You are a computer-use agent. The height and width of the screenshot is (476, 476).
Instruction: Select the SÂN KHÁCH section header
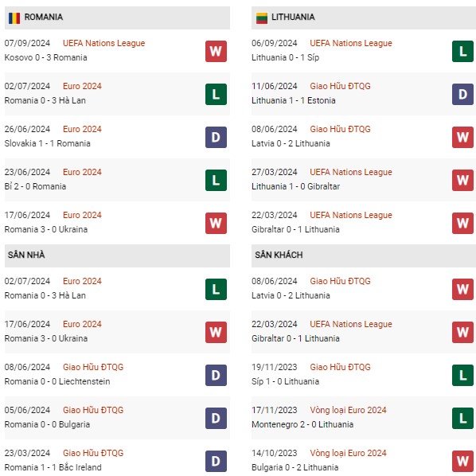pyautogui.click(x=364, y=256)
